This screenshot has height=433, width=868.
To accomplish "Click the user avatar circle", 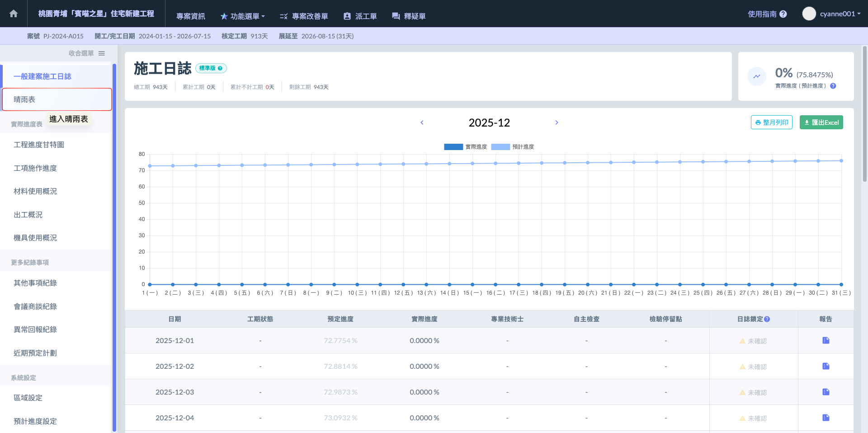I will [x=809, y=14].
